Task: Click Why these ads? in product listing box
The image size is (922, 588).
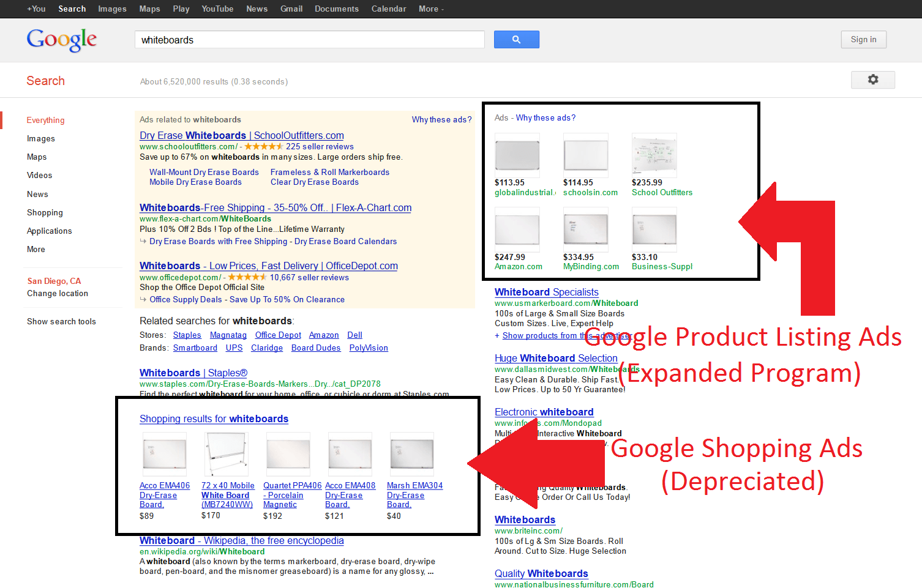Action: (545, 118)
